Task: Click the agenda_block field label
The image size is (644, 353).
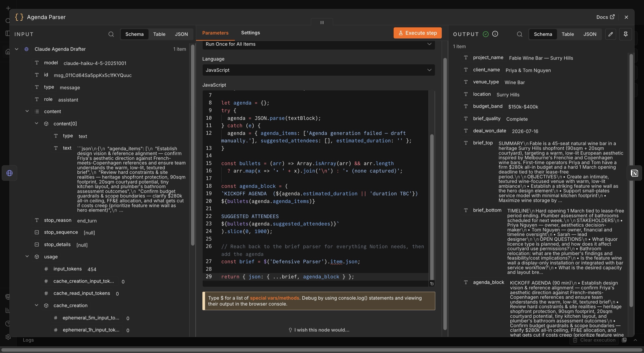Action: pyautogui.click(x=488, y=283)
